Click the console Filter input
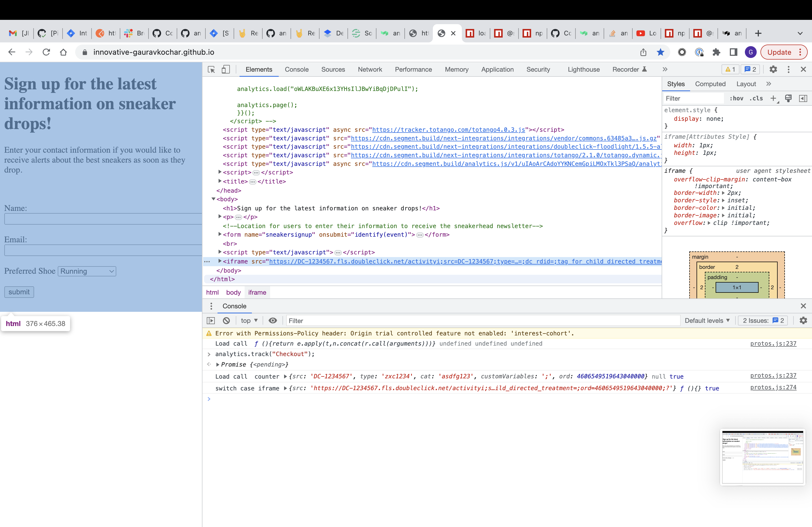Viewport: 812px width, 527px height. 483,321
